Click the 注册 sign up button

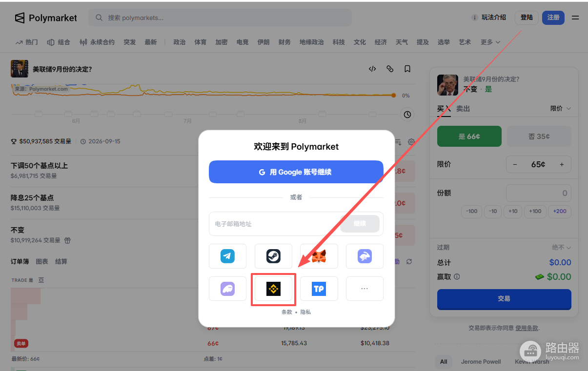(553, 18)
